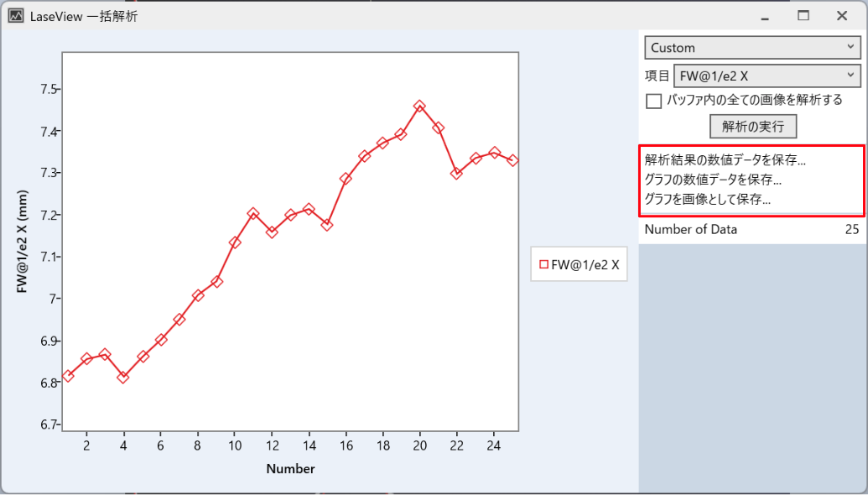The height and width of the screenshot is (495, 868).
Task: Click the lowest data marker at Number 4
Action: pos(123,378)
